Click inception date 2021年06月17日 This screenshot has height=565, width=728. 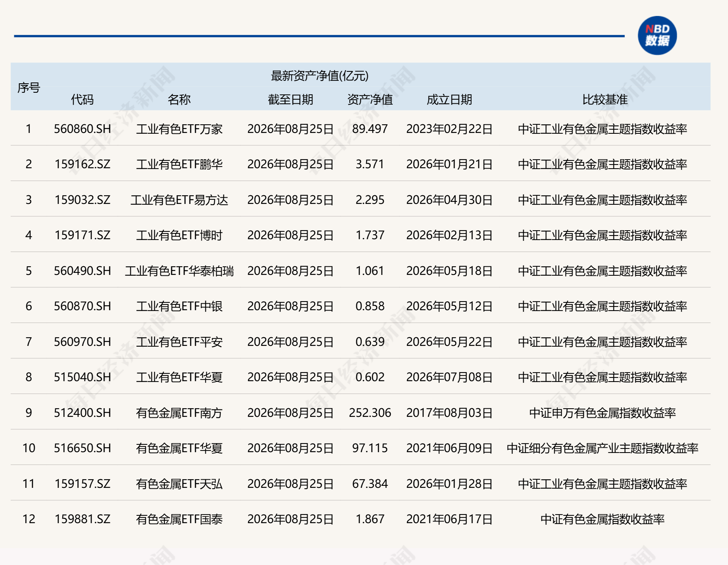point(450,519)
